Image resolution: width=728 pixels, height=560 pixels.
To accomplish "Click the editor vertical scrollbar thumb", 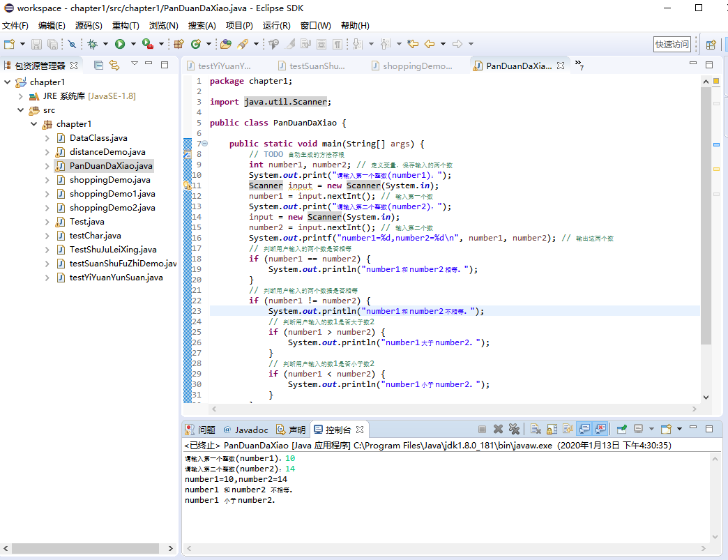I will tap(706, 215).
